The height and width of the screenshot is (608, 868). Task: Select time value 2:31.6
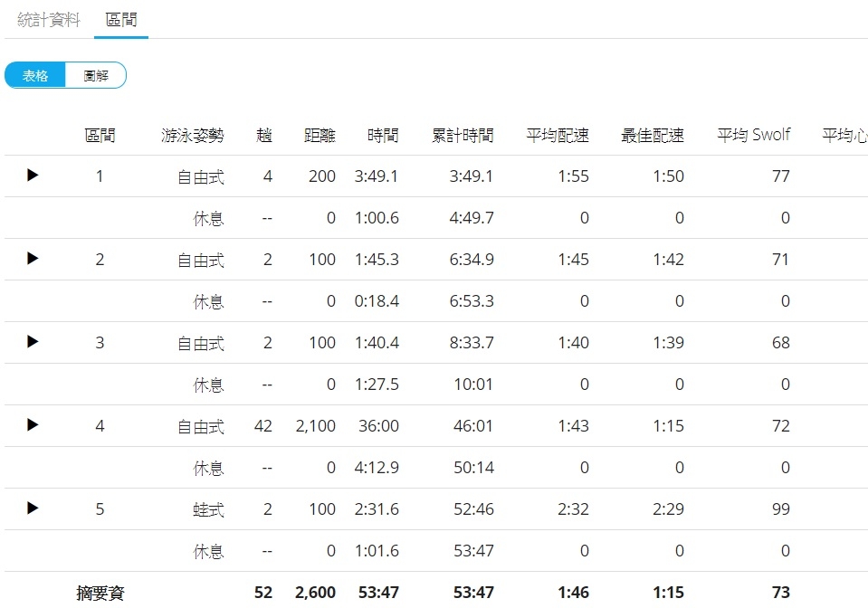point(377,509)
